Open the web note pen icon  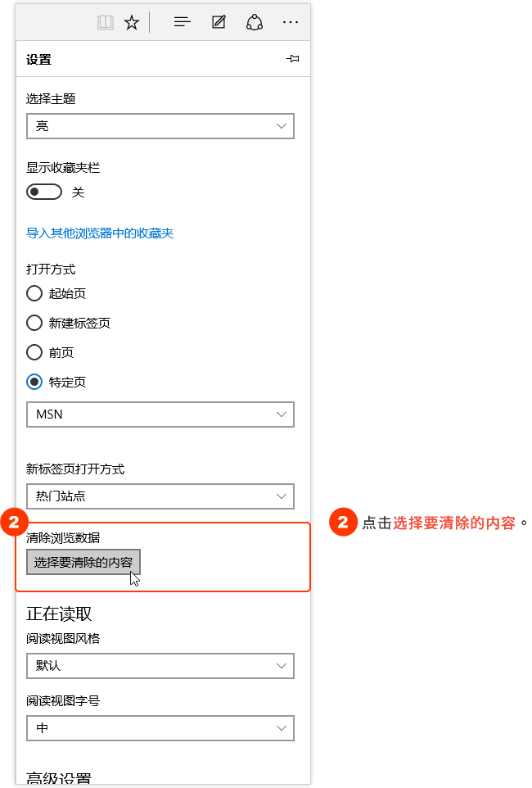(219, 22)
